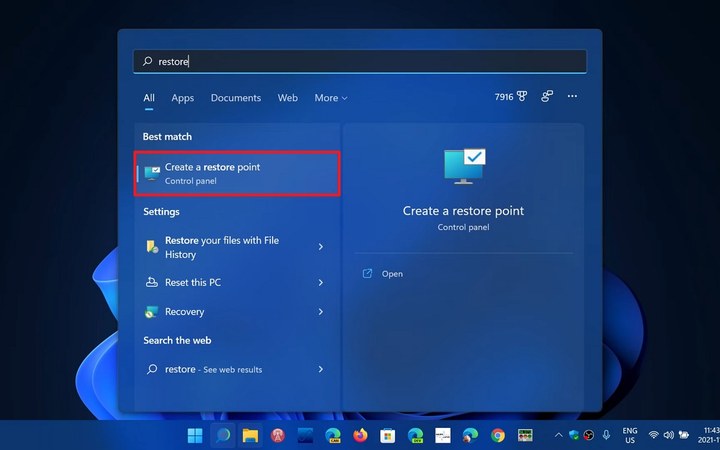Open the dark blue square app in taskbar

click(305, 435)
